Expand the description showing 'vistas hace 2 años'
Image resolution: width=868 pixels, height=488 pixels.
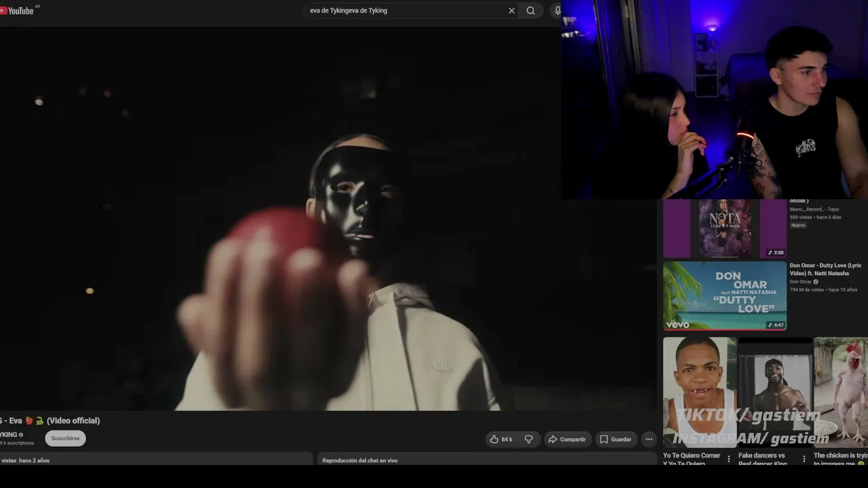point(156,459)
